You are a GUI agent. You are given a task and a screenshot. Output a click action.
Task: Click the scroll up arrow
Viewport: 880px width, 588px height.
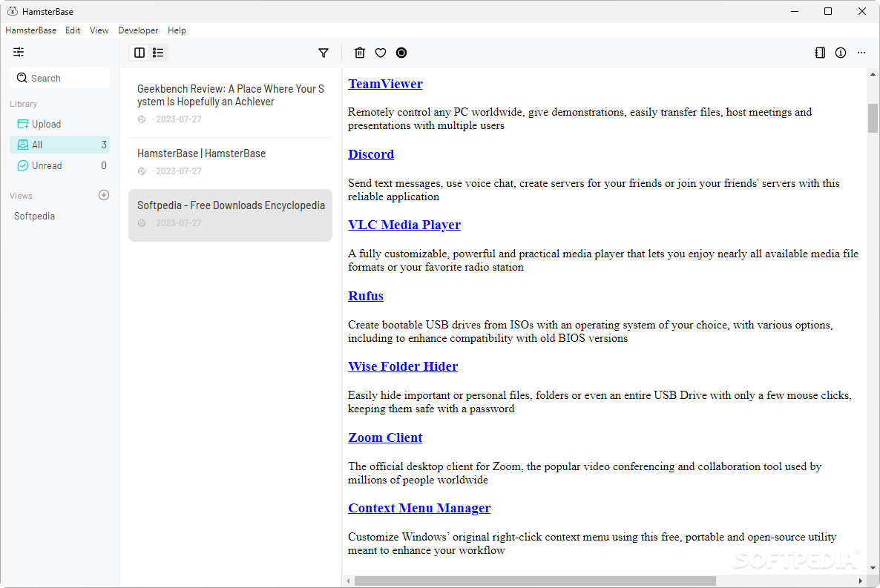tap(873, 74)
